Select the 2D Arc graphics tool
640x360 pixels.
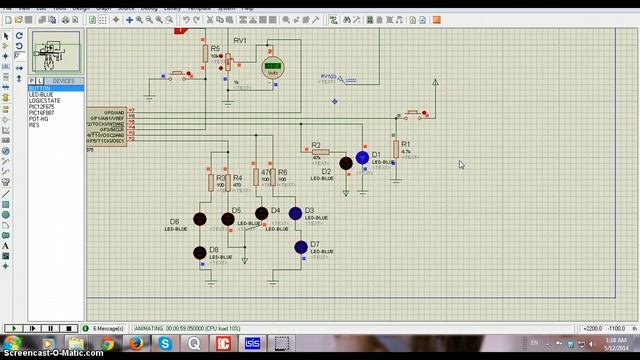6,225
